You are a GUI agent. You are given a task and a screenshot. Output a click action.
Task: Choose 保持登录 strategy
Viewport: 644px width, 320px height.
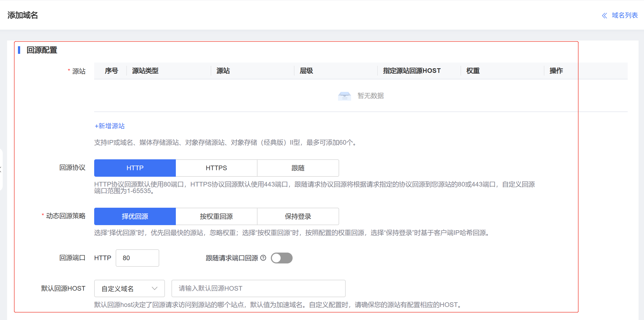click(298, 216)
